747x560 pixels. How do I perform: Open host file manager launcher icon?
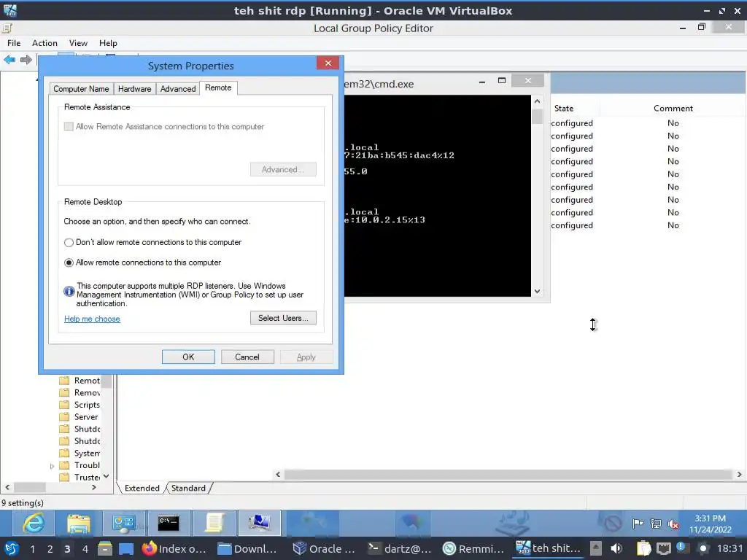pyautogui.click(x=105, y=549)
